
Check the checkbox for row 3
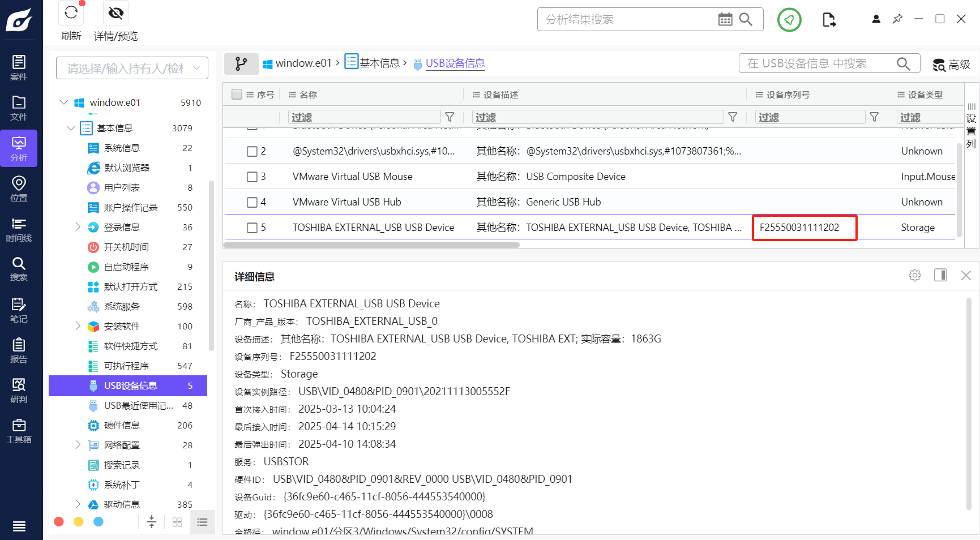pos(253,177)
